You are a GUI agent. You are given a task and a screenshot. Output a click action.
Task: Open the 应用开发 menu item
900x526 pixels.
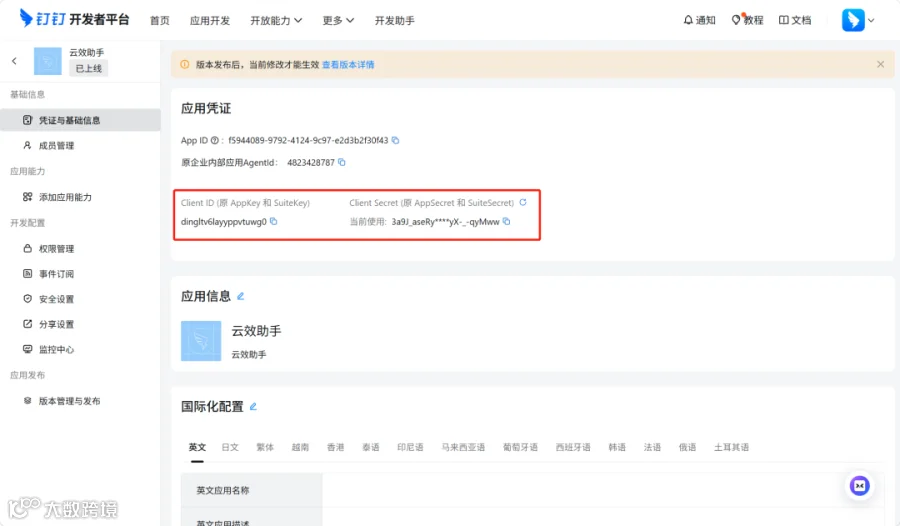click(x=210, y=21)
